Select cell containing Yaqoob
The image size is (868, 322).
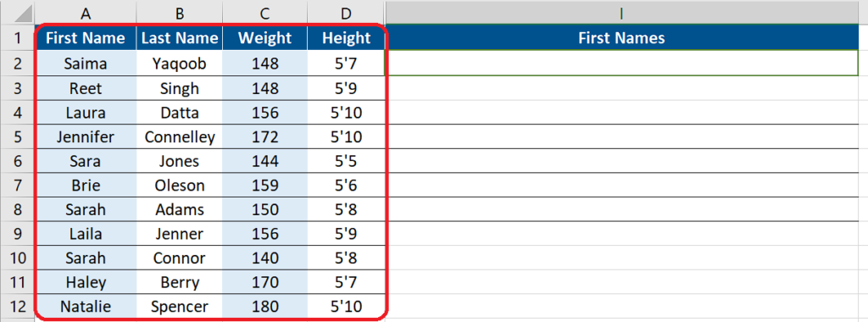coord(180,64)
